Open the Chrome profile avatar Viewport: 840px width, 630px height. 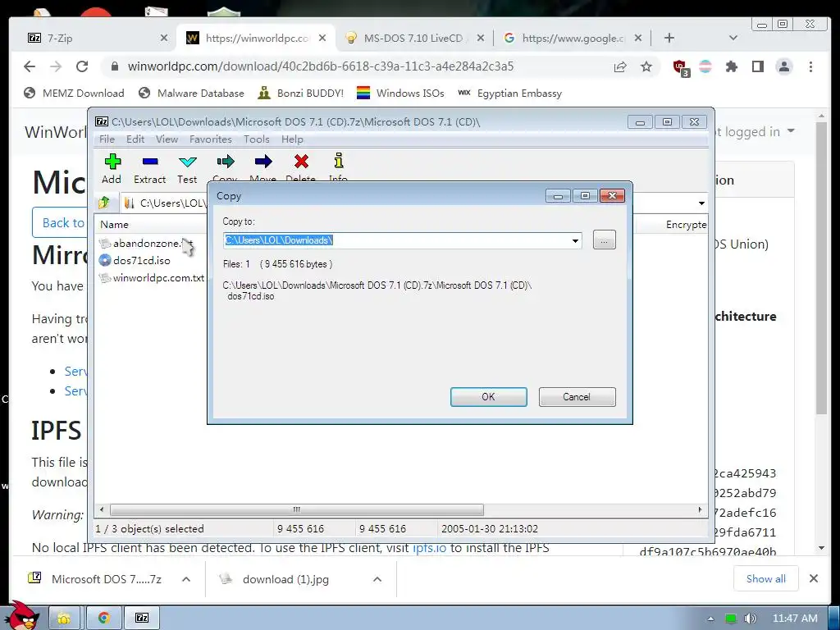pos(784,66)
